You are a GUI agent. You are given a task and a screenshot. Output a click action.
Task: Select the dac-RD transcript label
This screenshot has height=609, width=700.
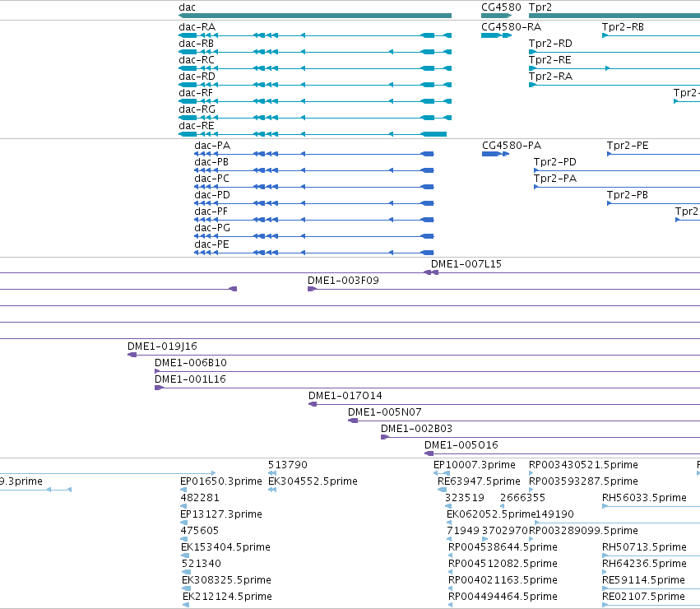197,77
